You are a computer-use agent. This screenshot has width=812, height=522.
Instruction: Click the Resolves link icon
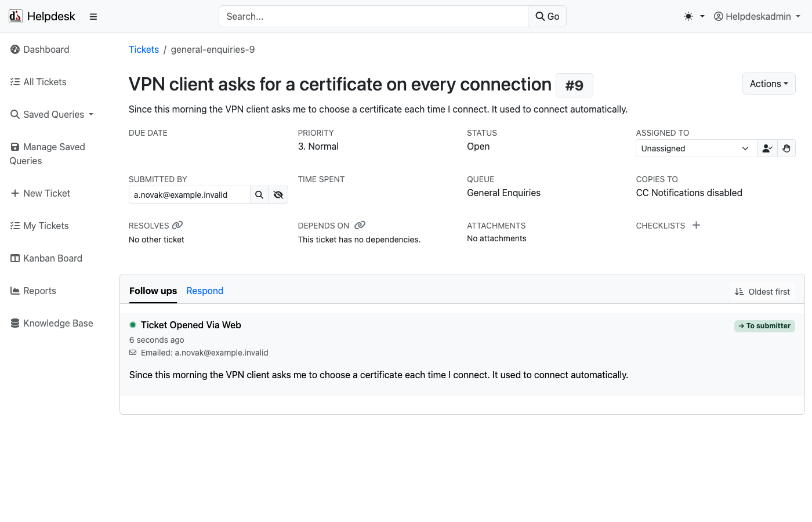coord(177,225)
